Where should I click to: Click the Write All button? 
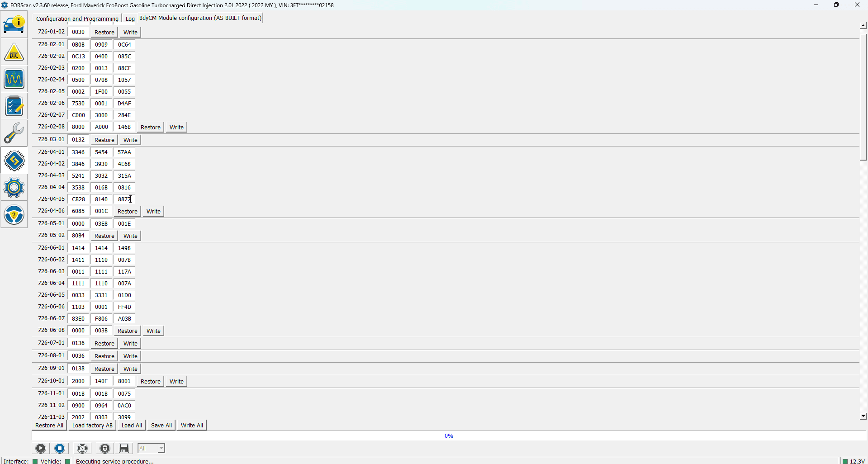click(192, 425)
